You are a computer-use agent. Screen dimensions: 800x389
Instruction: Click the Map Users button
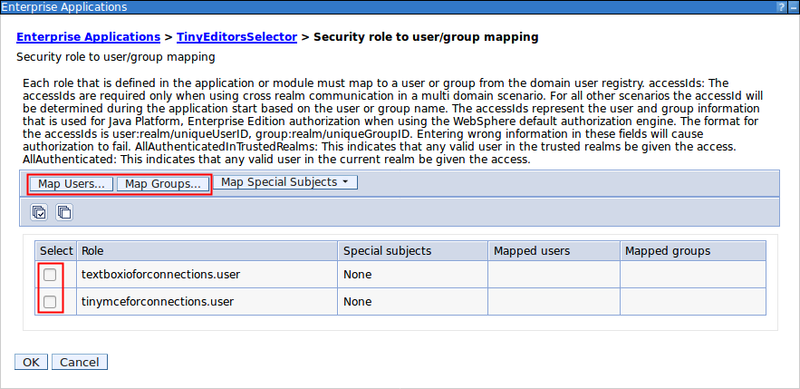click(x=71, y=184)
